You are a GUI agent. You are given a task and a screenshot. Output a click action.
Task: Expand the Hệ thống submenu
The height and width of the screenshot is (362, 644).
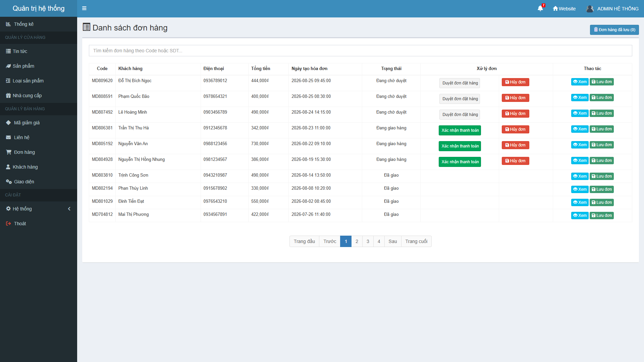(39, 209)
